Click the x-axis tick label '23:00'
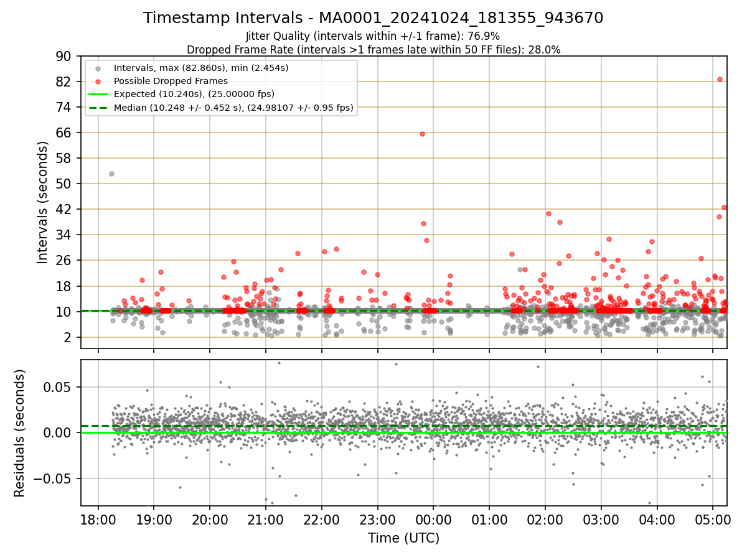 [378, 520]
